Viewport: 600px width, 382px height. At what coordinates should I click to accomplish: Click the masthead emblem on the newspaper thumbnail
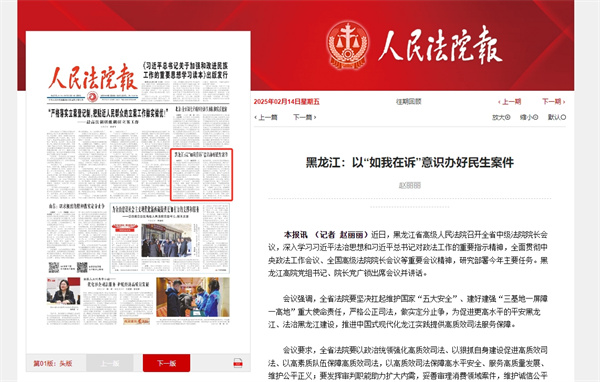pyautogui.click(x=92, y=97)
